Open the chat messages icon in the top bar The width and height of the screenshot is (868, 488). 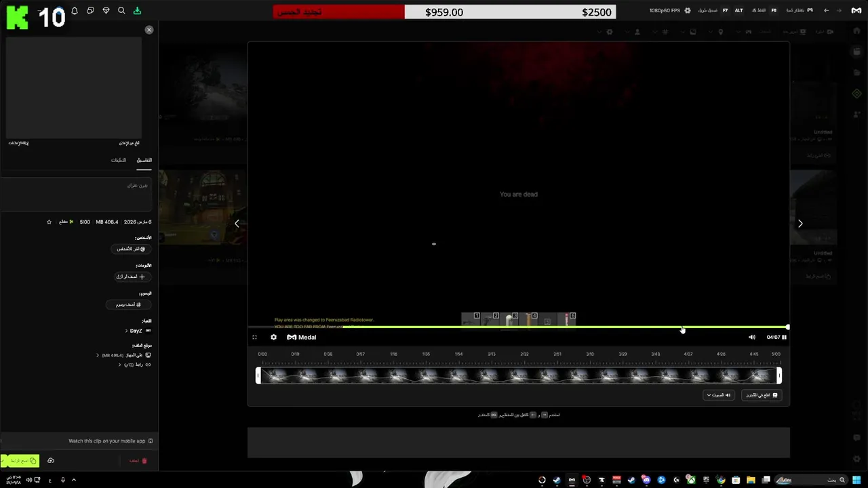click(x=90, y=11)
